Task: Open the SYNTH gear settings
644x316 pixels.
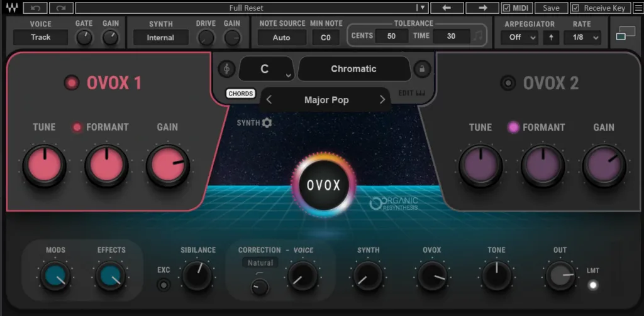Action: 267,123
